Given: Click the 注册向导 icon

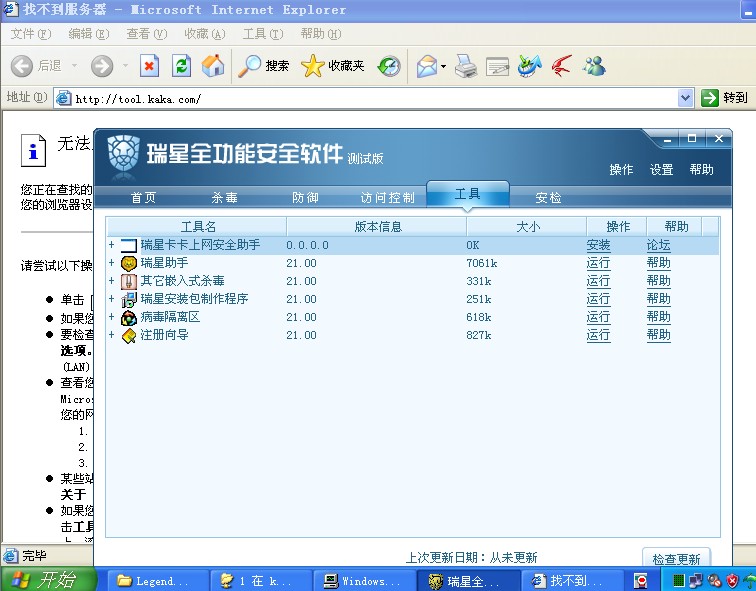Looking at the screenshot, I should point(129,336).
